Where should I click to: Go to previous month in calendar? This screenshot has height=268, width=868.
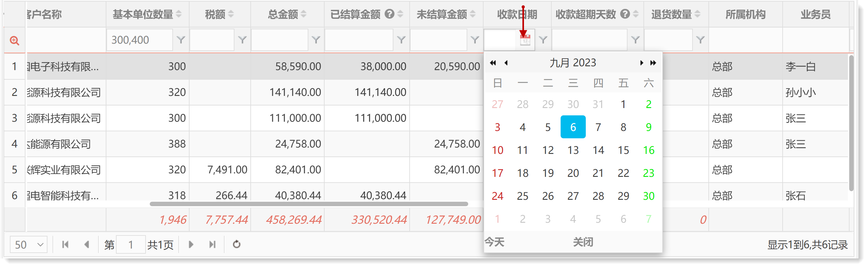506,63
